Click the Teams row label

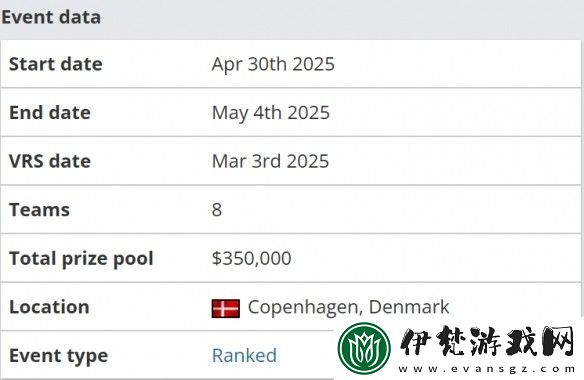click(39, 210)
